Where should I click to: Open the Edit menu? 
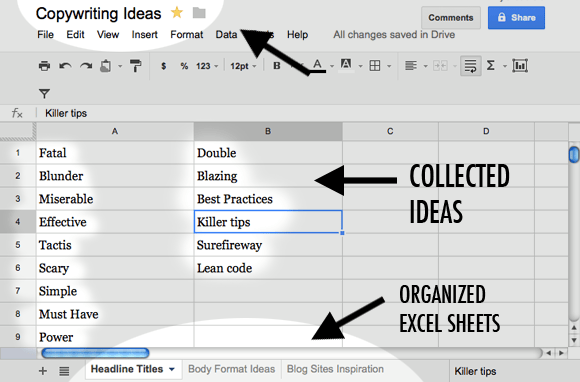[x=75, y=35]
